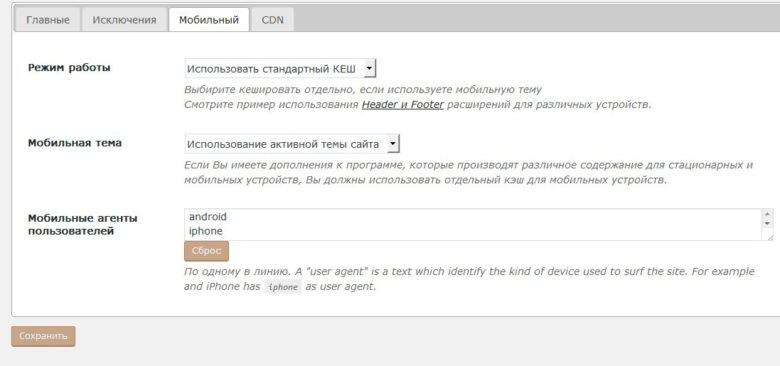
Task: Click the Мобильная тема label
Action: (x=75, y=143)
